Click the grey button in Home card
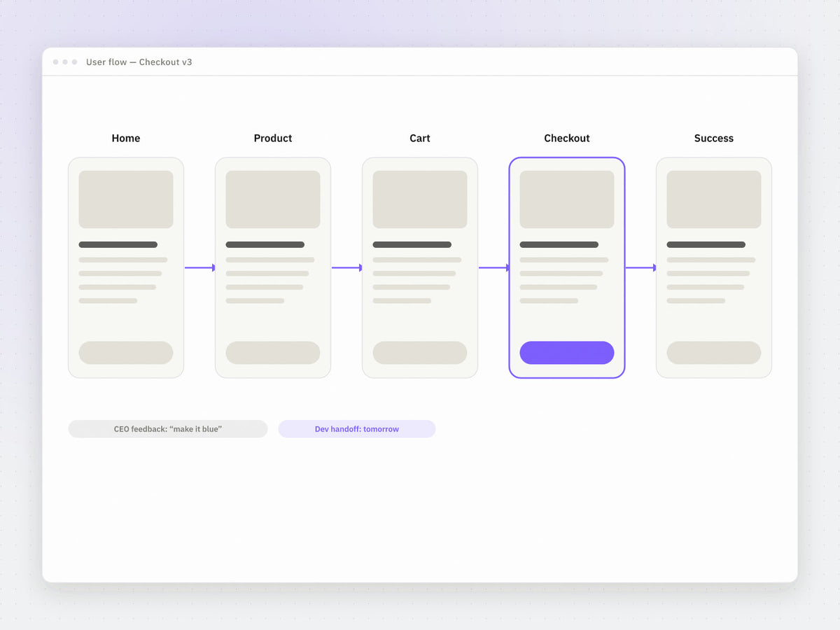The image size is (840, 630). (126, 353)
